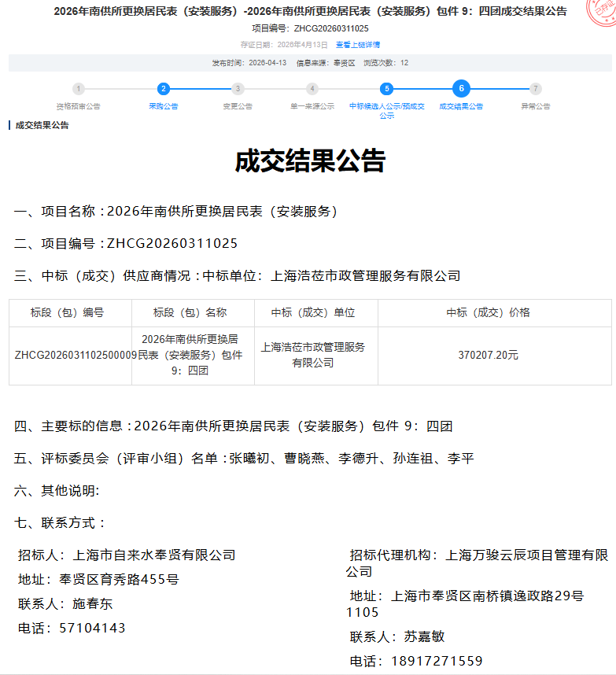Select the 采购公告 step label
This screenshot has width=616, height=675.
163,106
